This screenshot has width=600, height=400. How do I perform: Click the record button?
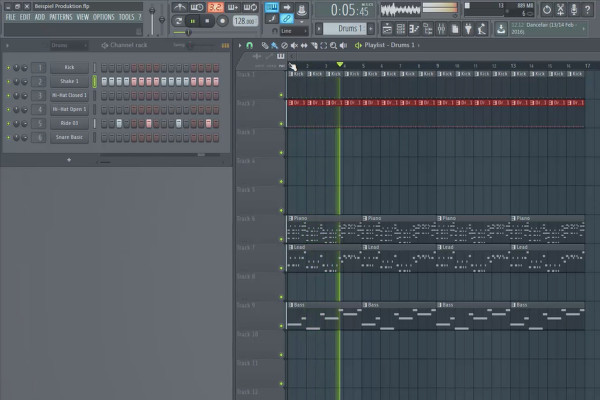point(222,21)
